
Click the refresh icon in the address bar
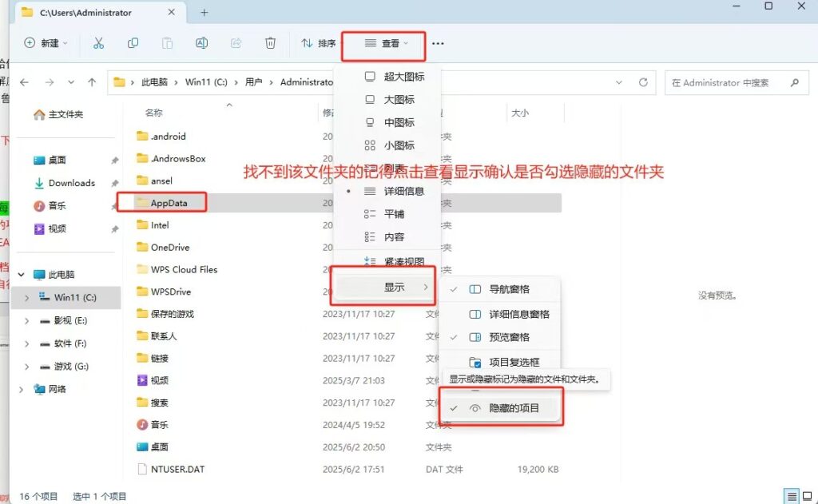(645, 81)
